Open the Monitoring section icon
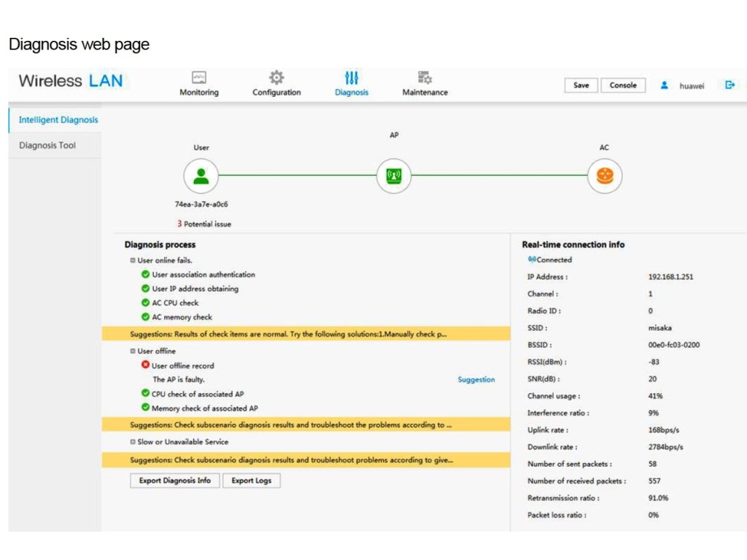Image resolution: width=747 pixels, height=560 pixels. (198, 78)
